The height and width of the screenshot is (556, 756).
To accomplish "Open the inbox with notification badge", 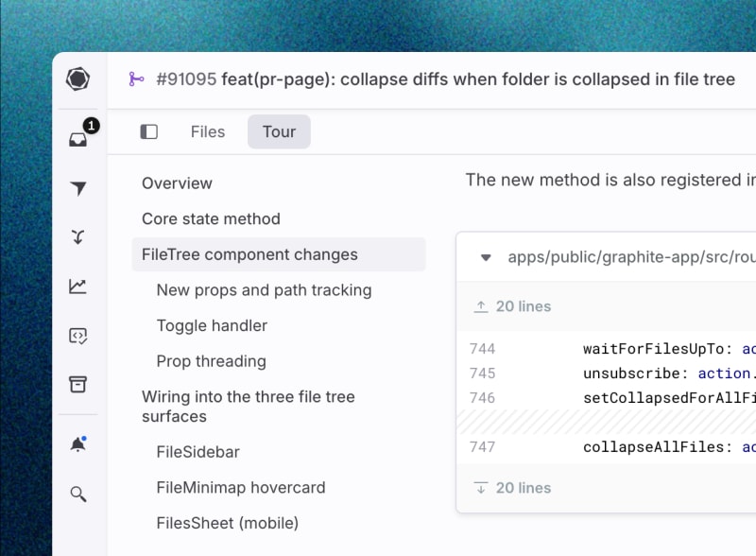I will pos(78,140).
